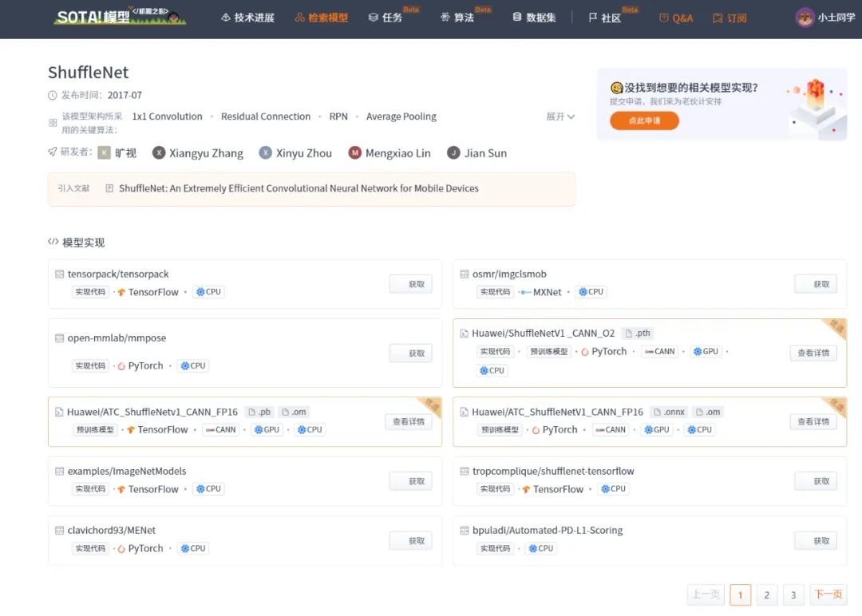Expand the key algorithms list with 展开
This screenshot has width=862, height=616.
[560, 116]
